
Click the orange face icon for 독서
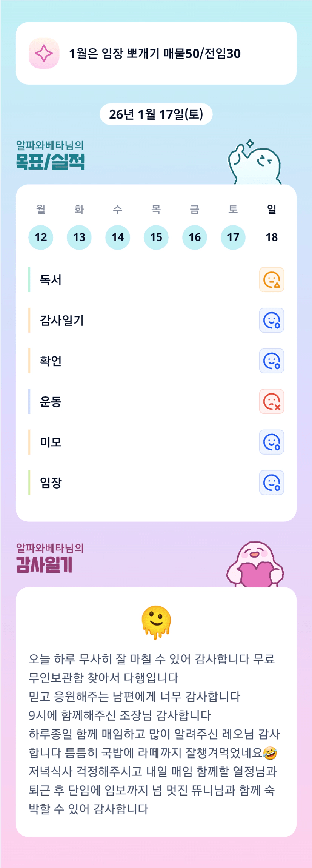pos(271,280)
